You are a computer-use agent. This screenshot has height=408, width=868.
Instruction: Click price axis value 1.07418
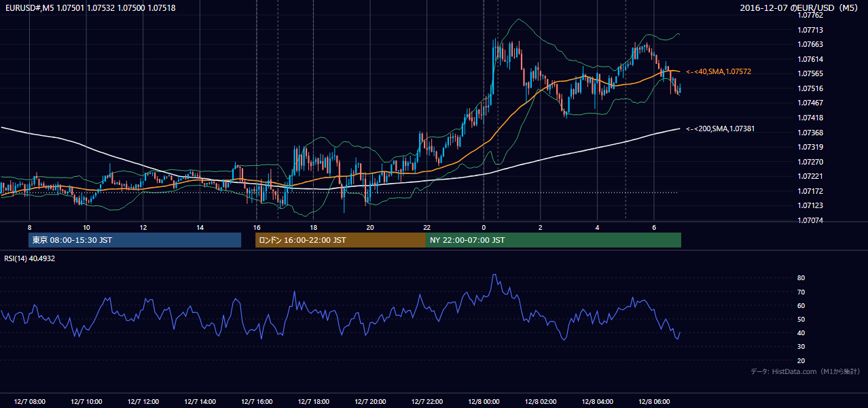pyautogui.click(x=810, y=118)
